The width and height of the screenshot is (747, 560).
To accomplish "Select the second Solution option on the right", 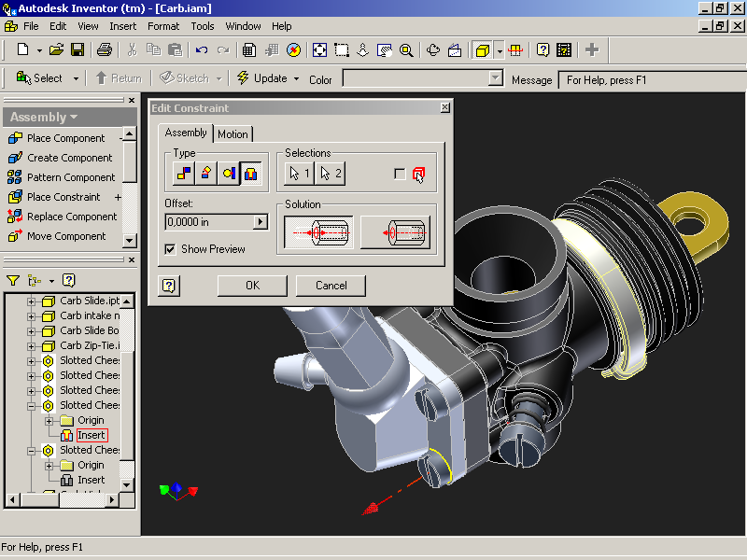I will coord(395,232).
